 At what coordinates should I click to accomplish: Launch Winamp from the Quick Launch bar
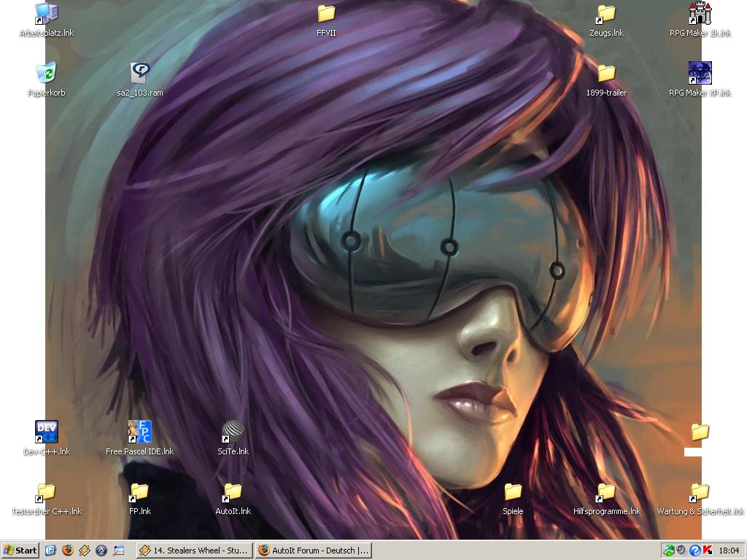pos(85,551)
